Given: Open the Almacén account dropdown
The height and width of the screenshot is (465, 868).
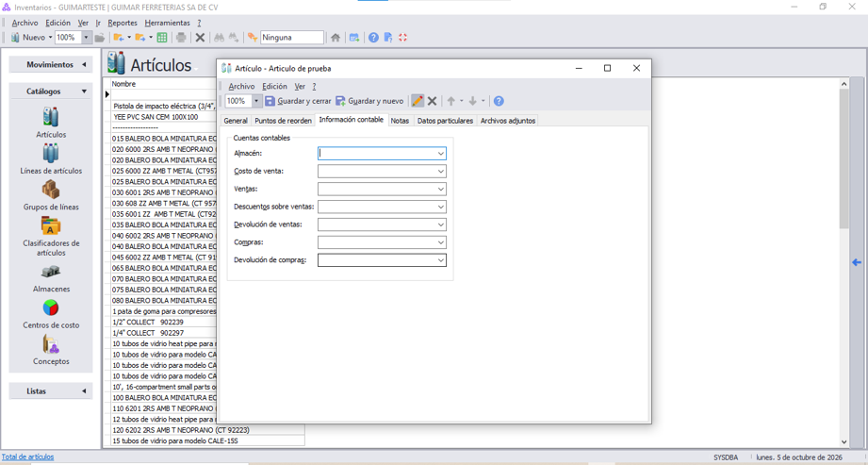Looking at the screenshot, I should [x=441, y=154].
